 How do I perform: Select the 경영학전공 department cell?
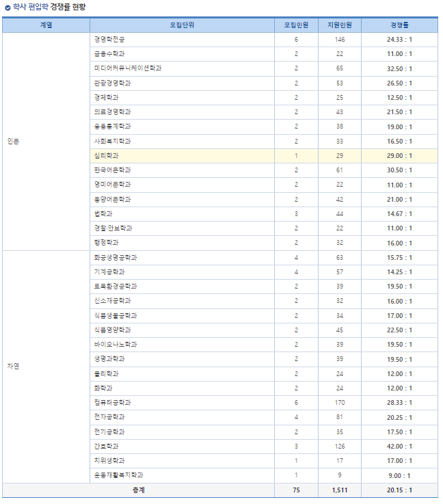coord(109,40)
